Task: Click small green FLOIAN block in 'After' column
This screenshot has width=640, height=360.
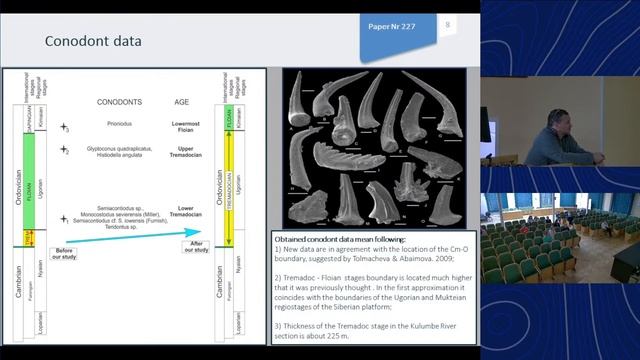Action: (x=229, y=118)
